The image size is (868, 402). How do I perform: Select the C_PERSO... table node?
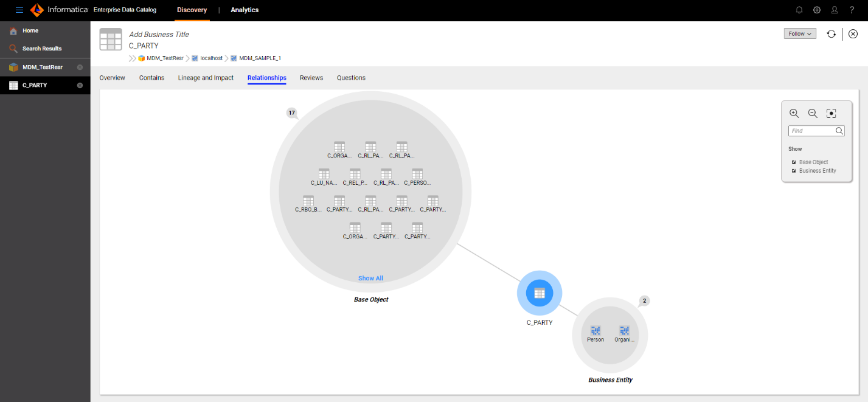(x=417, y=177)
